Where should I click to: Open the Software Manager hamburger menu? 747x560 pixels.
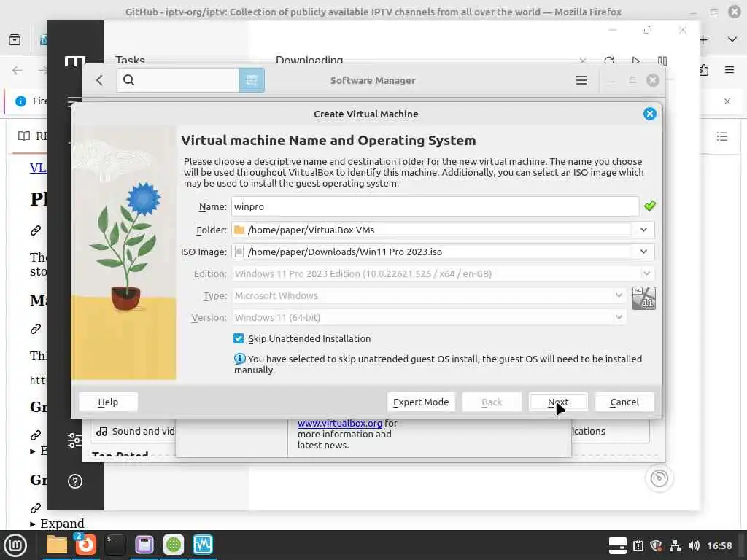pyautogui.click(x=581, y=80)
